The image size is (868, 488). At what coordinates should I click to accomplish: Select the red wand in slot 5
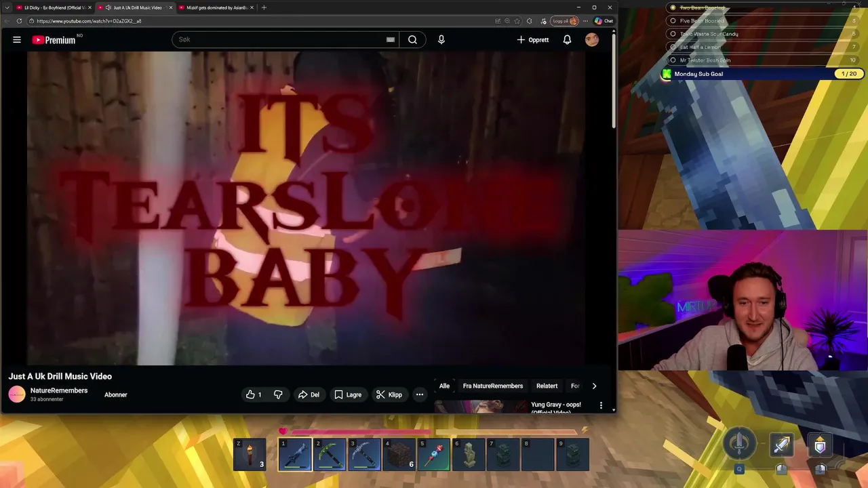(434, 454)
